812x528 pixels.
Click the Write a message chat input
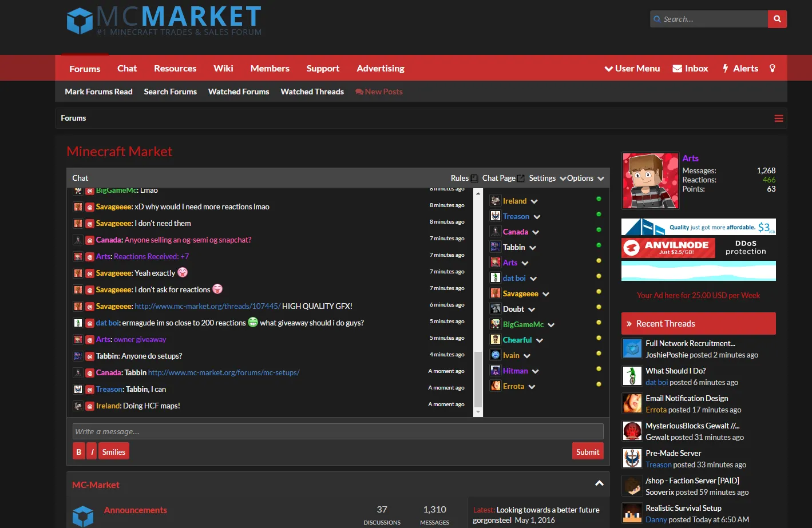click(x=338, y=431)
